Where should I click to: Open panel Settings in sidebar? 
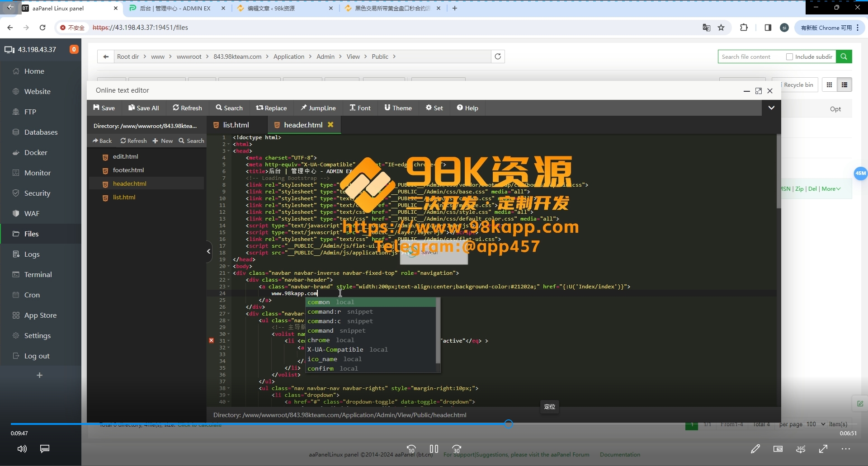coord(37,335)
